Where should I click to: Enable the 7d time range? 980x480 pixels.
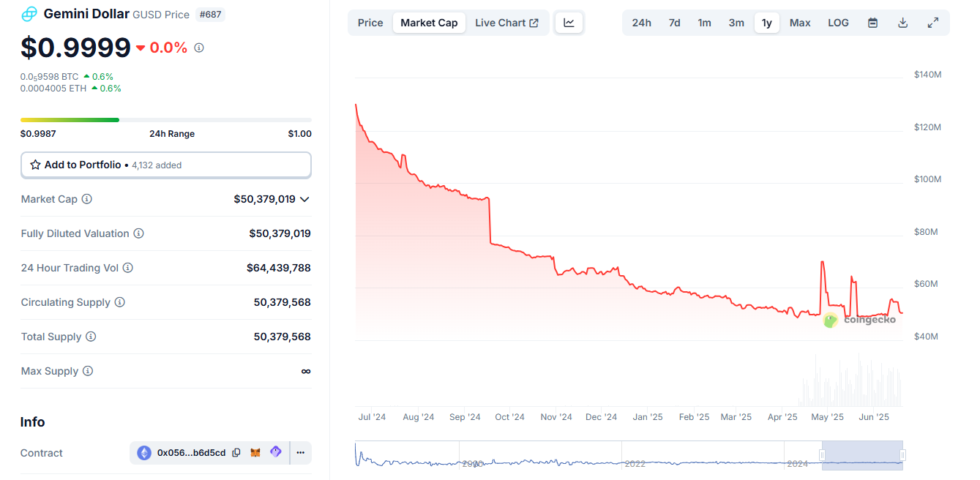coord(673,23)
